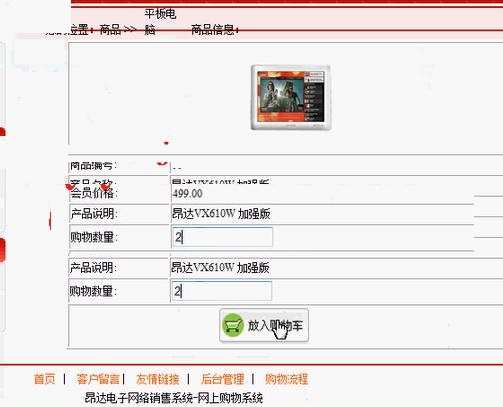
Task: Click the upper 昂达VX610W 加强版 description text
Action: coord(221,214)
